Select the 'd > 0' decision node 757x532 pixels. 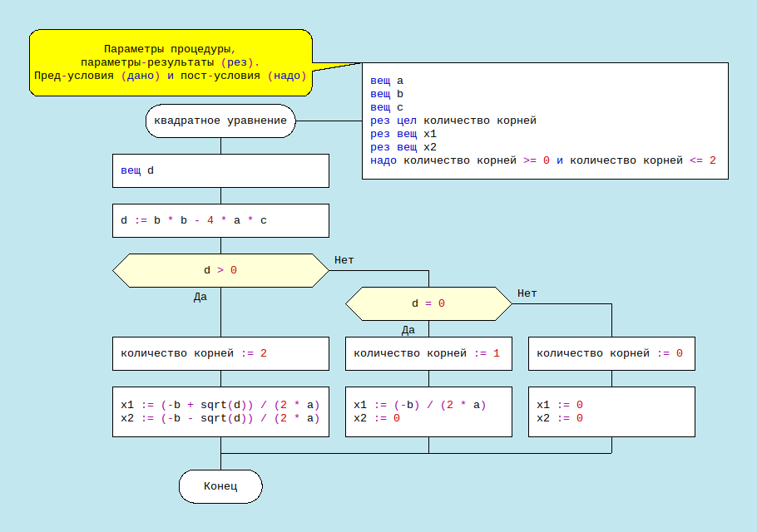click(x=220, y=270)
